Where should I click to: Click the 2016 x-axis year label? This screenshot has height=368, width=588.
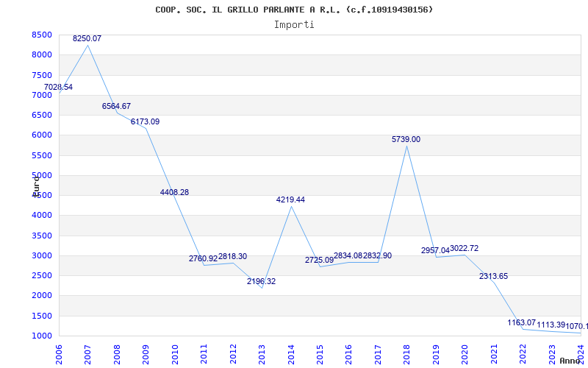pyautogui.click(x=348, y=355)
